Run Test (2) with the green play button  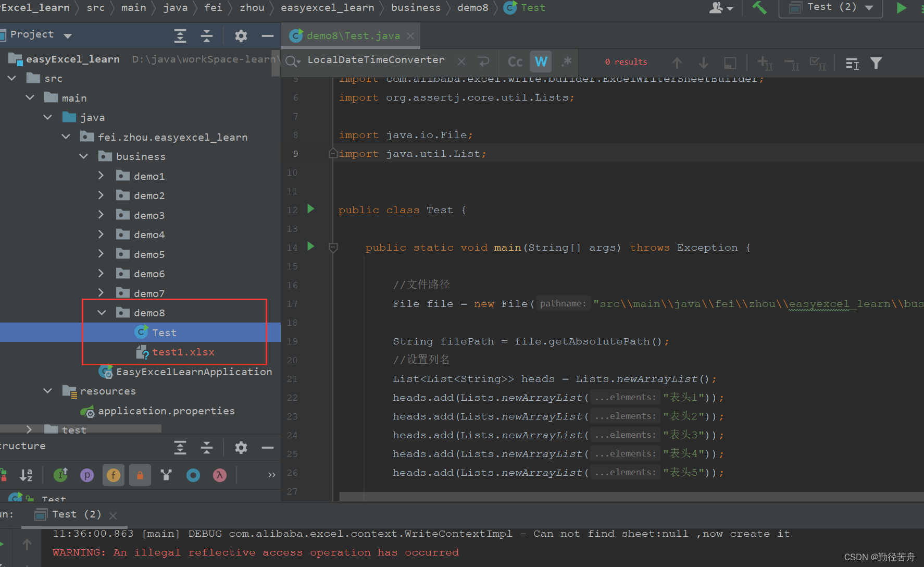(x=902, y=8)
